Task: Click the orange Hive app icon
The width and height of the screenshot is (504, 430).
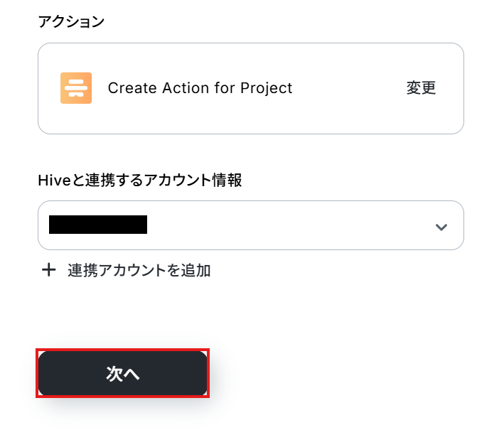Action: [x=76, y=88]
